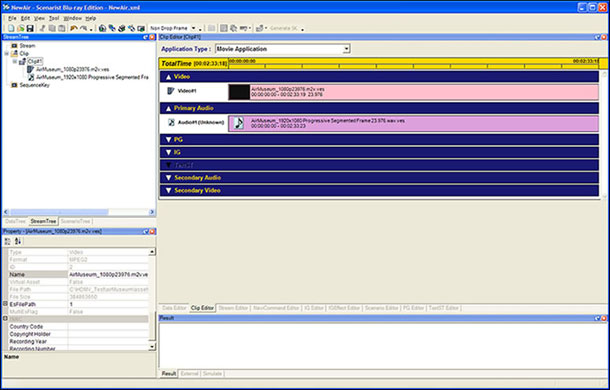
Task: Expand the IG track section
Action: coord(168,152)
